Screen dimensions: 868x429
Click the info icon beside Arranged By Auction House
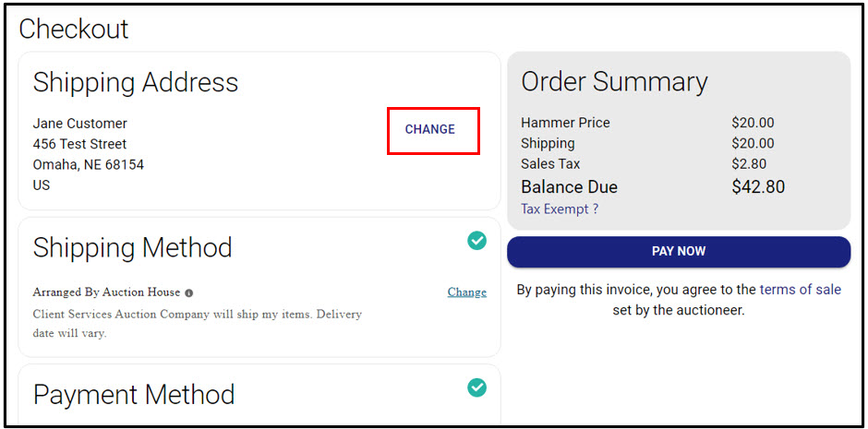coord(188,293)
